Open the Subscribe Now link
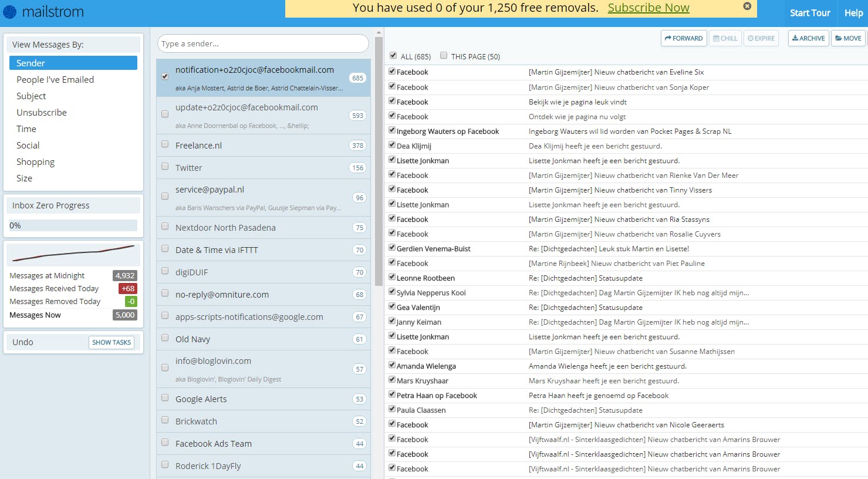868x479 pixels. pos(649,8)
